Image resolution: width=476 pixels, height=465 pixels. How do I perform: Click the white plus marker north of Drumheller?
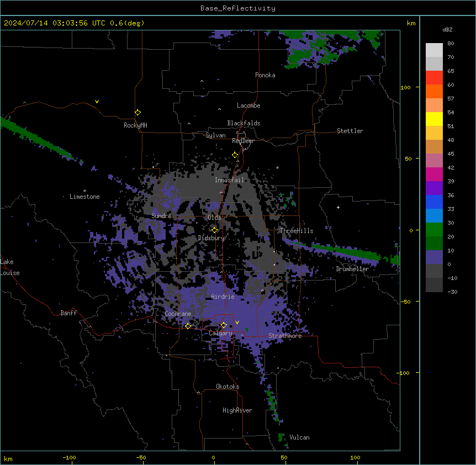point(338,207)
